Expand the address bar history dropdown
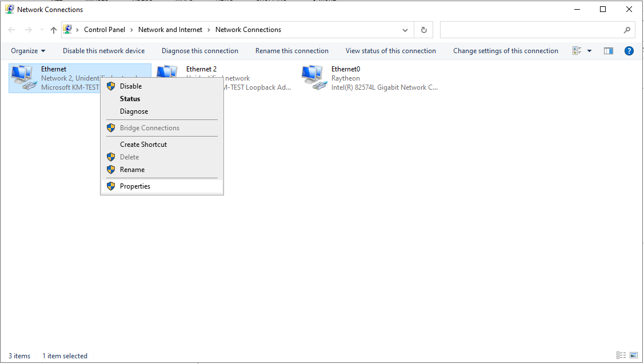Screen dimensions: 644x364 [x=405, y=30]
